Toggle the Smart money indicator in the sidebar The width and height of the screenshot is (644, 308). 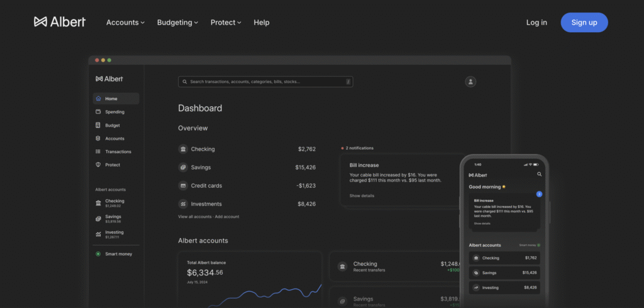pos(98,254)
